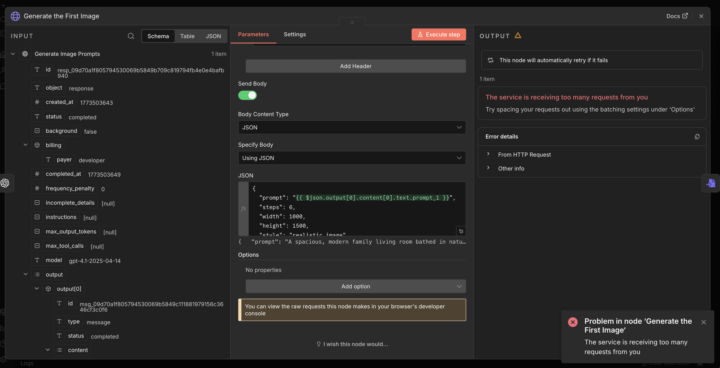The width and height of the screenshot is (720, 368).
Task: Select the 'completed_at' field pill
Action: [x=58, y=174]
